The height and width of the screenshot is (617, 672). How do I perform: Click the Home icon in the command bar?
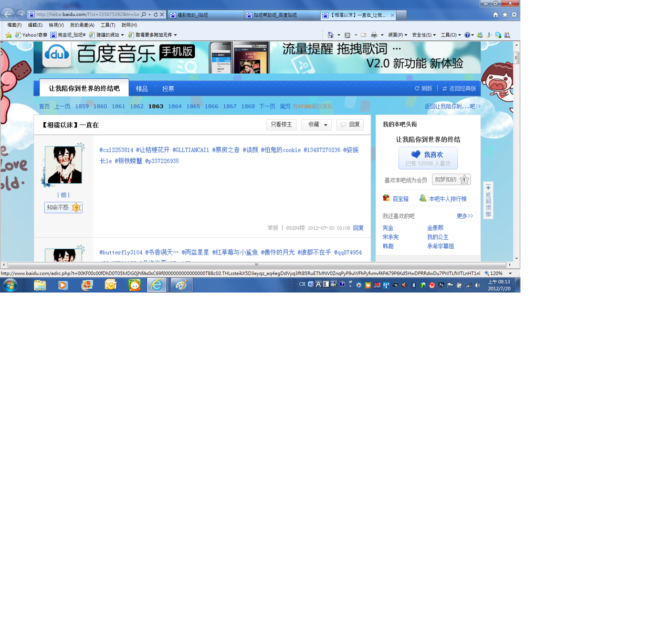click(x=330, y=35)
